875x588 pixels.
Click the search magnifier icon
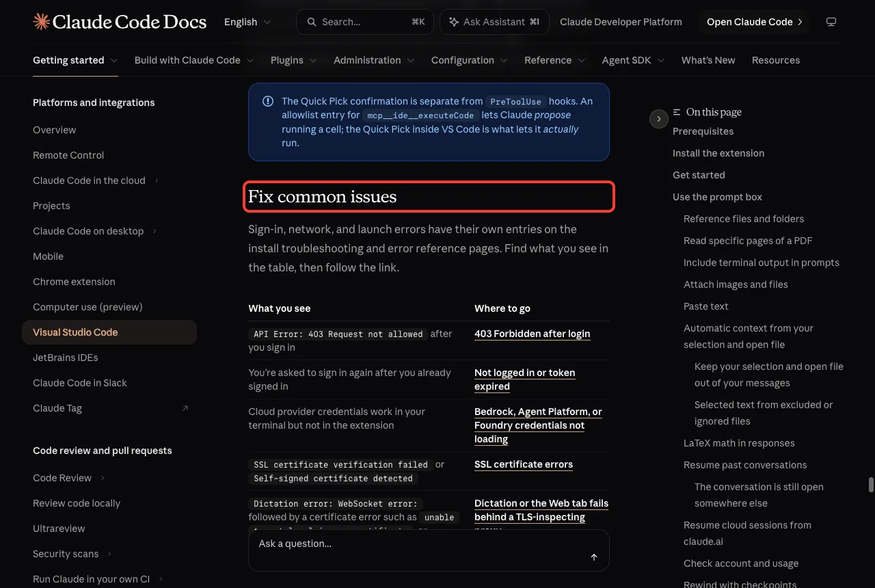coord(312,22)
